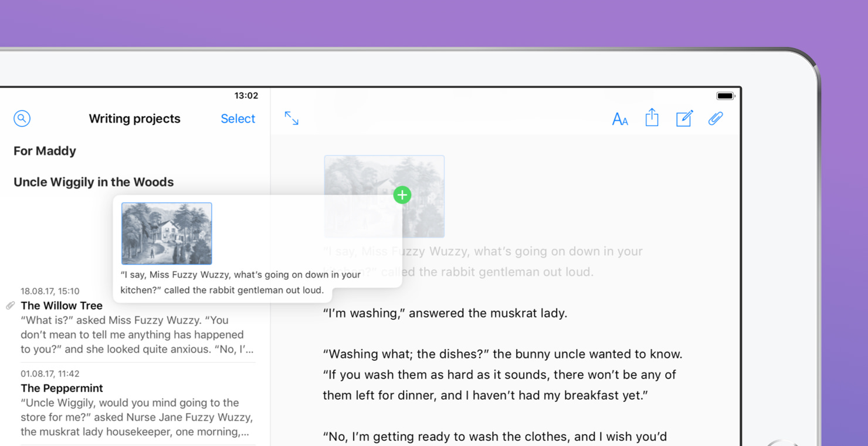This screenshot has width=868, height=446.
Task: Click the attachment paperclip beside The Willow Tree
Action: (11, 306)
